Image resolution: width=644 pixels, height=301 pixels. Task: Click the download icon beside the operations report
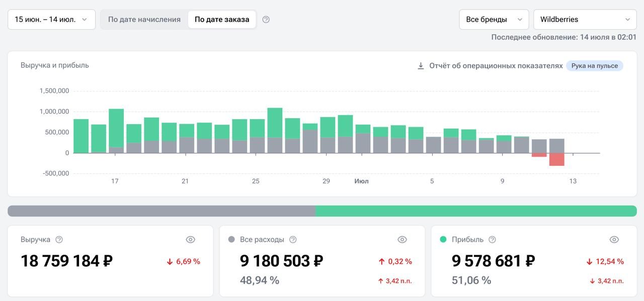(421, 66)
